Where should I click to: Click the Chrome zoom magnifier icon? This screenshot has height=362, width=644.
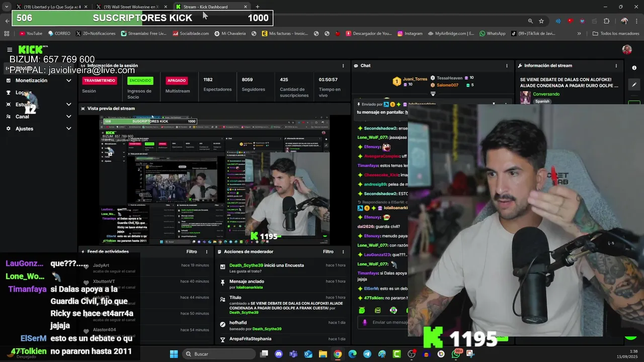point(530,21)
